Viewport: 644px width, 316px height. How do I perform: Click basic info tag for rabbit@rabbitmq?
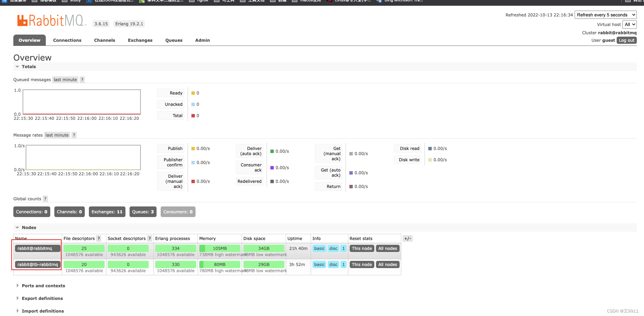pyautogui.click(x=319, y=249)
